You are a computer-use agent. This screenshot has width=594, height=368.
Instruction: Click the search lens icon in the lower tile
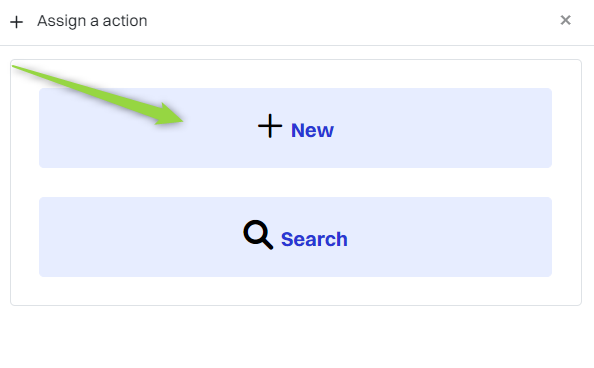point(258,235)
